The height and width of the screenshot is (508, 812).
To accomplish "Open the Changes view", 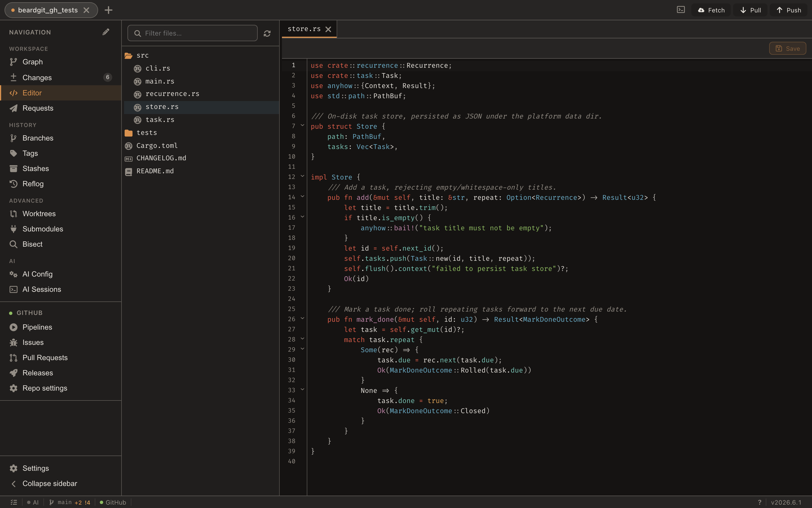I will coord(61,77).
